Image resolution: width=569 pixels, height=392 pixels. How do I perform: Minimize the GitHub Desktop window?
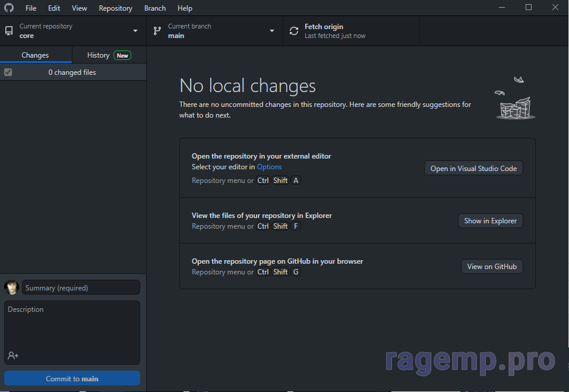(502, 7)
